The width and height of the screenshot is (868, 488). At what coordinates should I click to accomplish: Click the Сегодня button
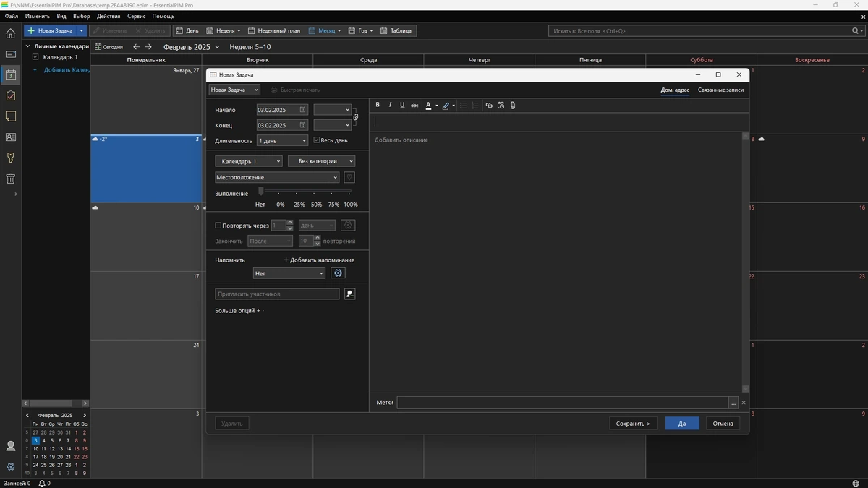(109, 47)
